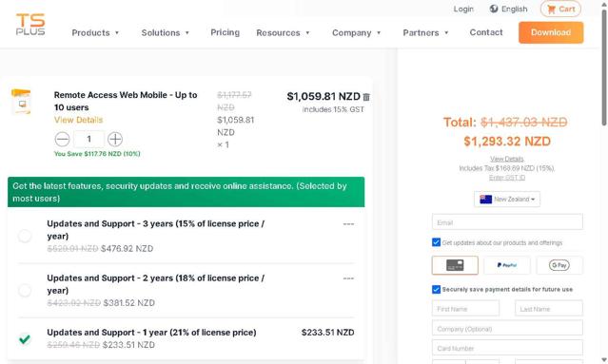Image resolution: width=608 pixels, height=364 pixels.
Task: Click the Company (Optional) field
Action: 507,329
